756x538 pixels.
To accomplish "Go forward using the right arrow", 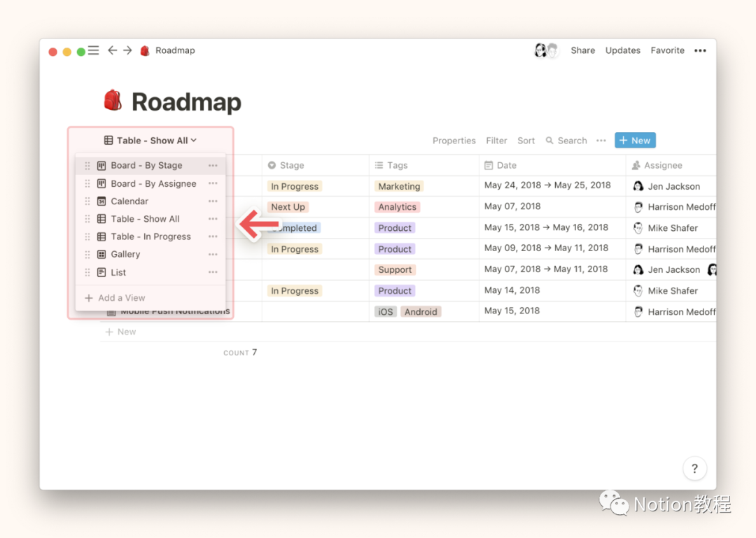I will click(127, 50).
